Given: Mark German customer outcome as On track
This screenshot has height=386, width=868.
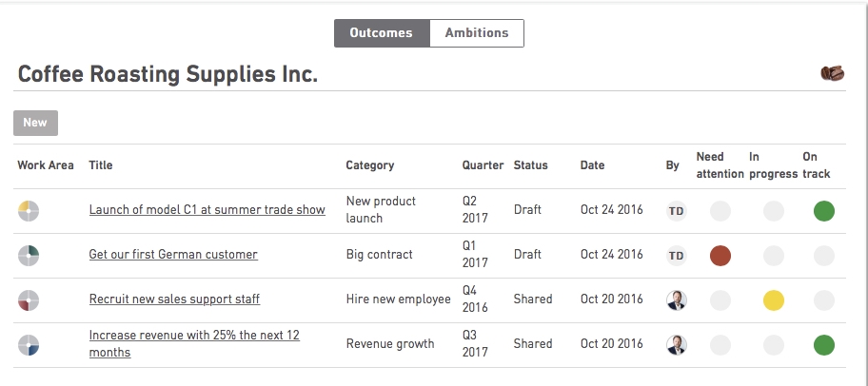Looking at the screenshot, I should 823,256.
